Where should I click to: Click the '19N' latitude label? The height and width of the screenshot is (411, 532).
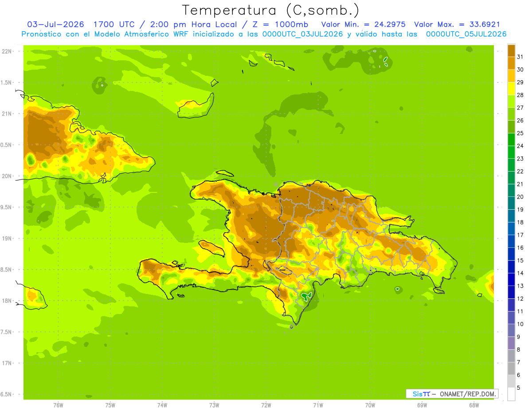pos(7,239)
